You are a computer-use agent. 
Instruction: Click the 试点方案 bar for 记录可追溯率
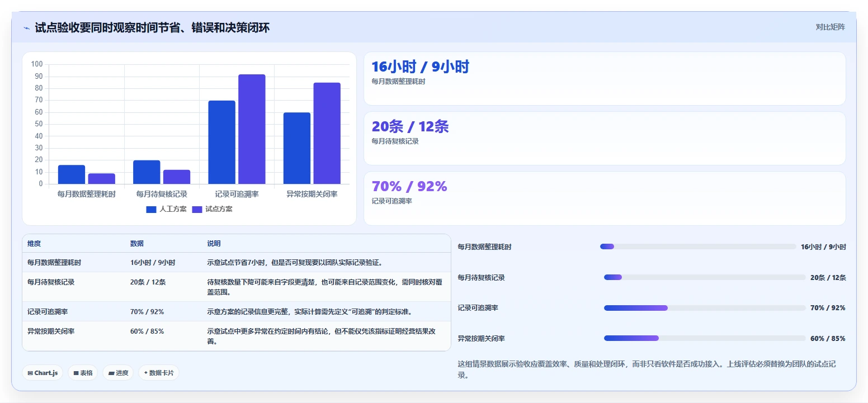click(x=252, y=129)
